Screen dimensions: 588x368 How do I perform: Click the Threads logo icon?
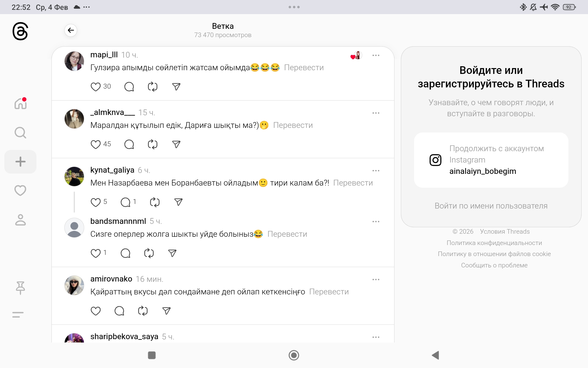point(20,31)
